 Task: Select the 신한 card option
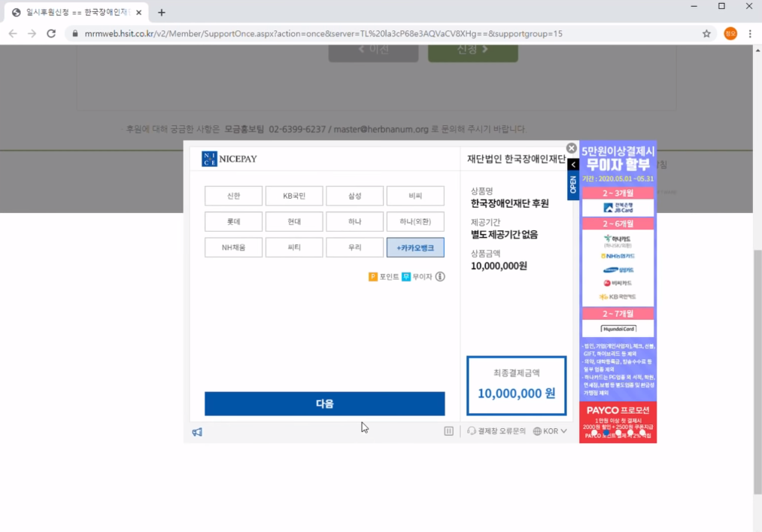[233, 196]
